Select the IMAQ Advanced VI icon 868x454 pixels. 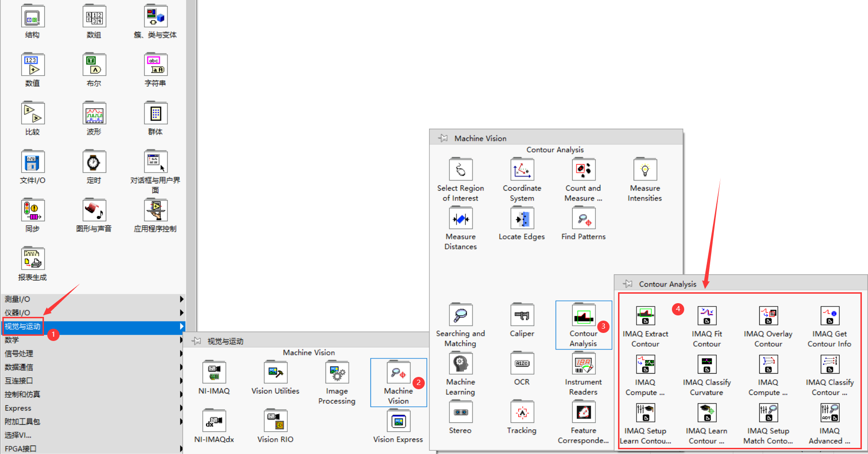point(830,412)
